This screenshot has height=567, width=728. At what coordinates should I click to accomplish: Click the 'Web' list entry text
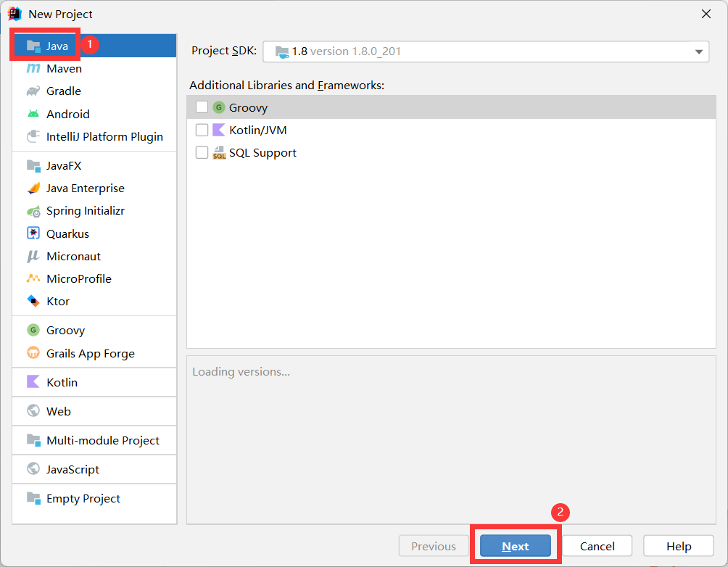point(59,411)
